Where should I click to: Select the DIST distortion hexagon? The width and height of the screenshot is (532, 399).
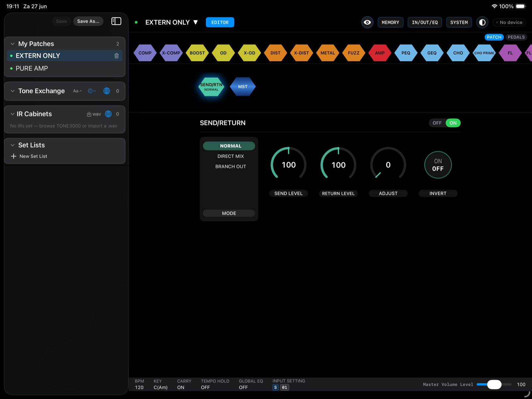point(275,53)
